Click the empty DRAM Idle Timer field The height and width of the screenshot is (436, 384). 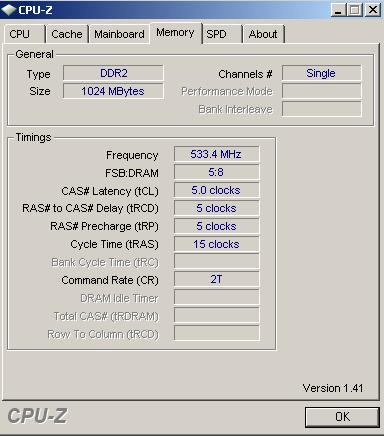click(x=216, y=297)
